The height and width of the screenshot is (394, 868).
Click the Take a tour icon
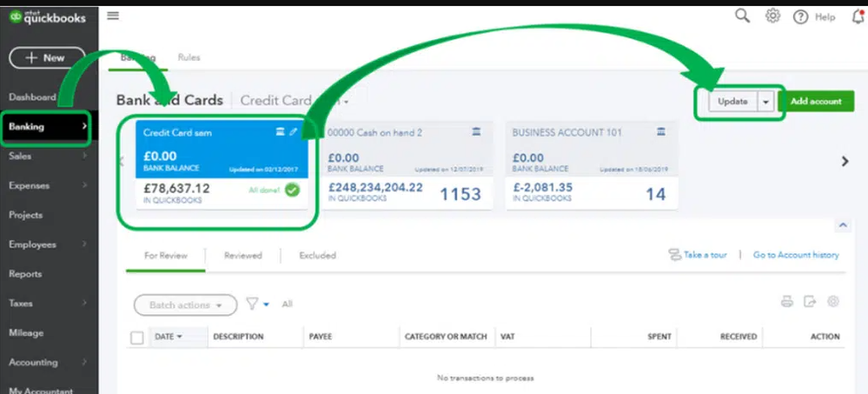[x=675, y=255]
